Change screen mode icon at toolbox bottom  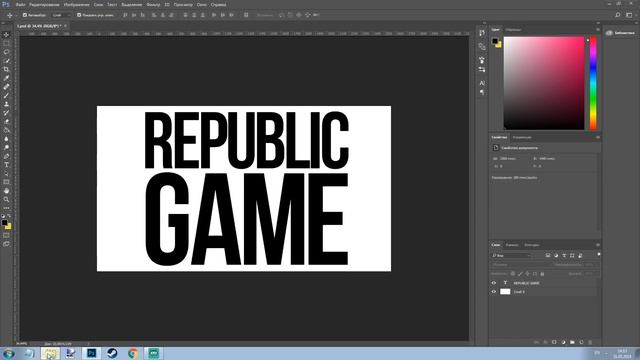pos(6,244)
